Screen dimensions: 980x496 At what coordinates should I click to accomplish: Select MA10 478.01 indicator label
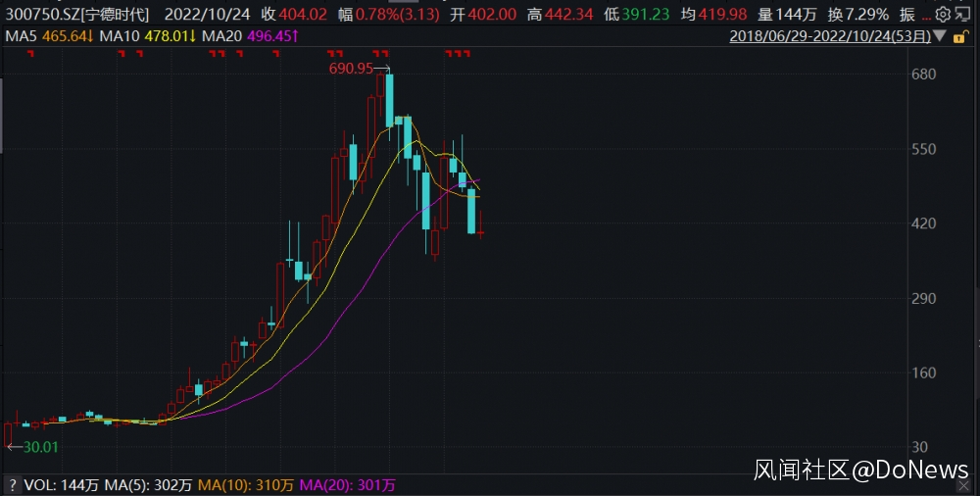point(148,36)
